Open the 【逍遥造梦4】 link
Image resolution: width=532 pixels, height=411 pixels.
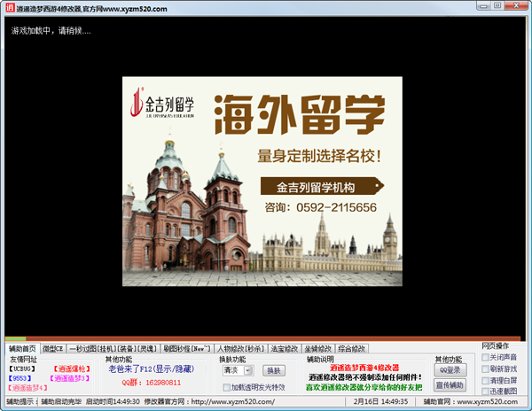pos(27,388)
